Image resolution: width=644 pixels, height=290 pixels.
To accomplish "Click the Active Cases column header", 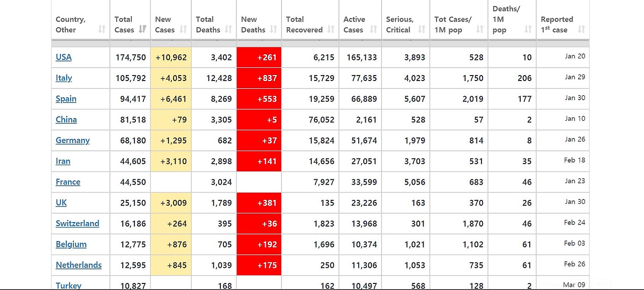I will pos(360,20).
